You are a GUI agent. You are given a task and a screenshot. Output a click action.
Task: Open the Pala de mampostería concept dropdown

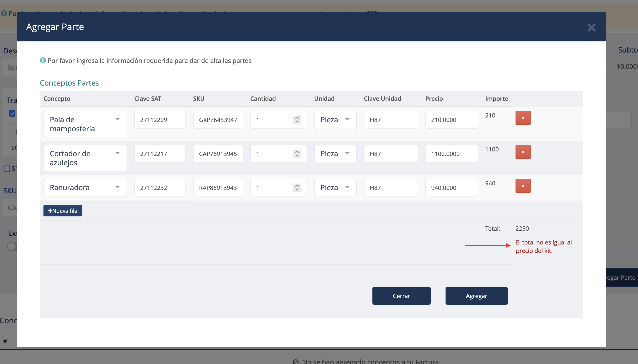(85, 124)
